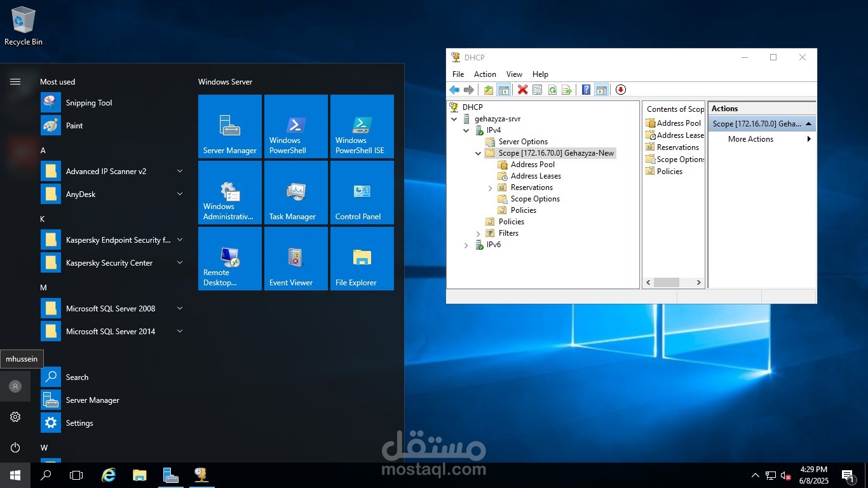Click the red down-arrow Deactivate icon
Viewport: 868px width, 488px height.
621,90
